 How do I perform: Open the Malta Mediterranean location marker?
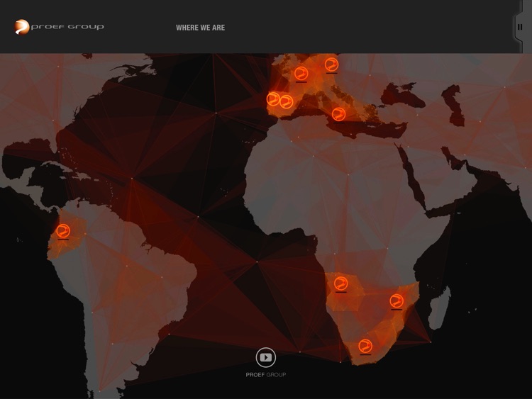tap(338, 114)
